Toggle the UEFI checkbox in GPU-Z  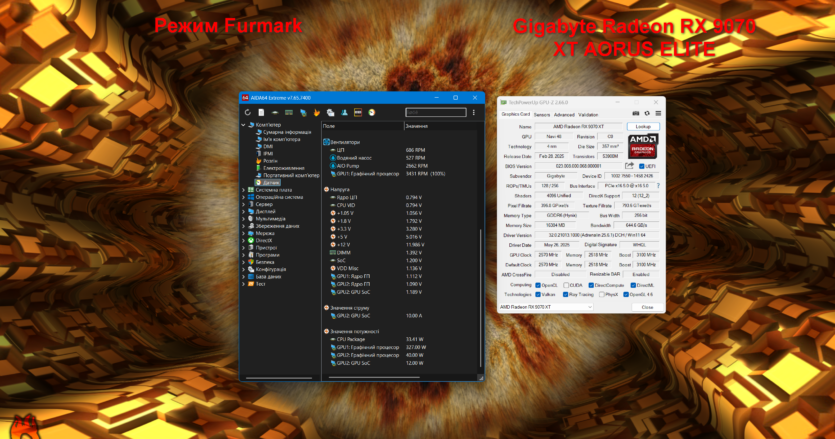641,166
